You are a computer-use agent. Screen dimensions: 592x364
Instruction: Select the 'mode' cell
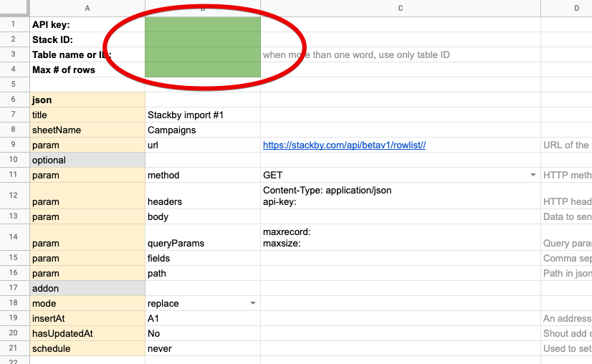87,304
